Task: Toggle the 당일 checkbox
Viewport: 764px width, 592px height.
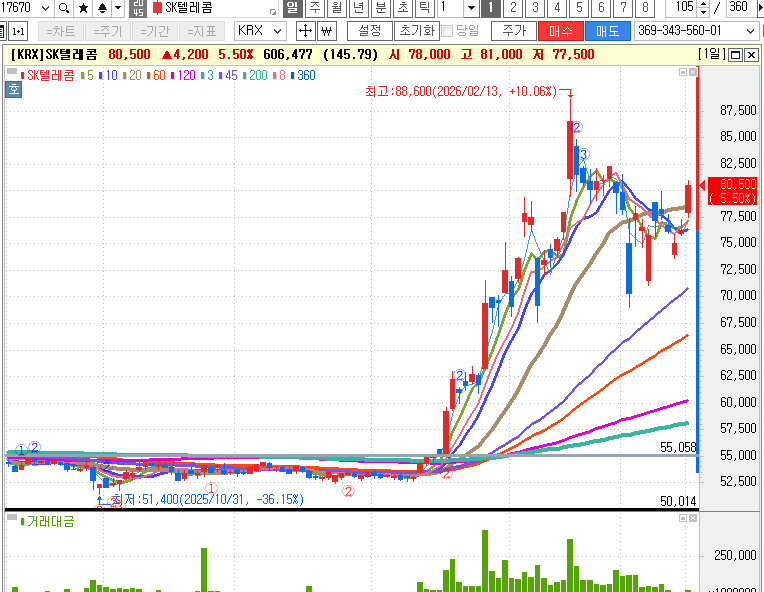Action: coord(447,32)
